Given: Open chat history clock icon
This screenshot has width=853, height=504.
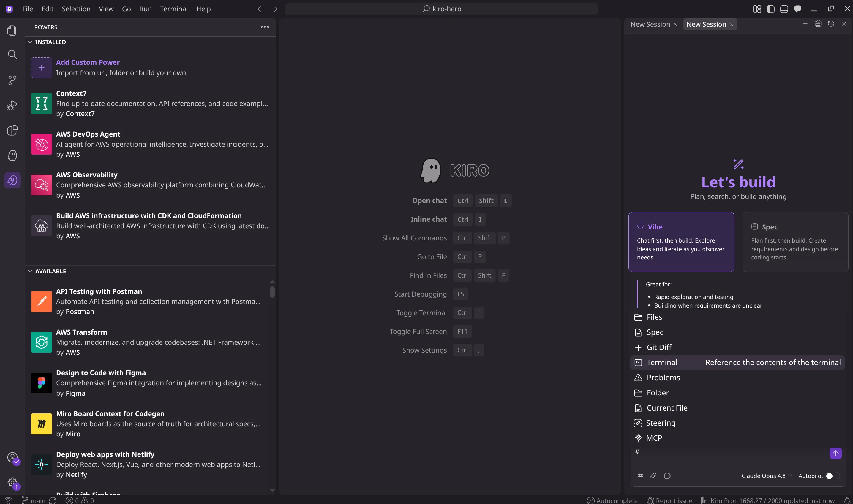Looking at the screenshot, I should click(831, 24).
